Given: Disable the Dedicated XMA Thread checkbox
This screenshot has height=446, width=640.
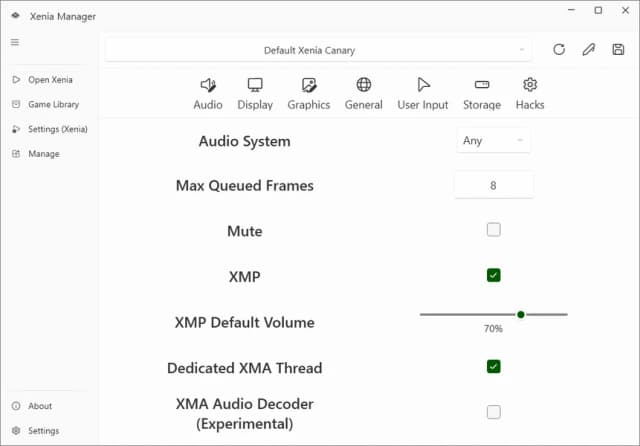Looking at the screenshot, I should 493,366.
